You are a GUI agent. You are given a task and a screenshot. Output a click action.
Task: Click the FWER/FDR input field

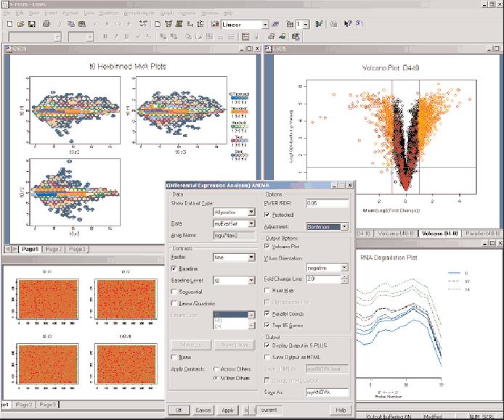pyautogui.click(x=327, y=203)
